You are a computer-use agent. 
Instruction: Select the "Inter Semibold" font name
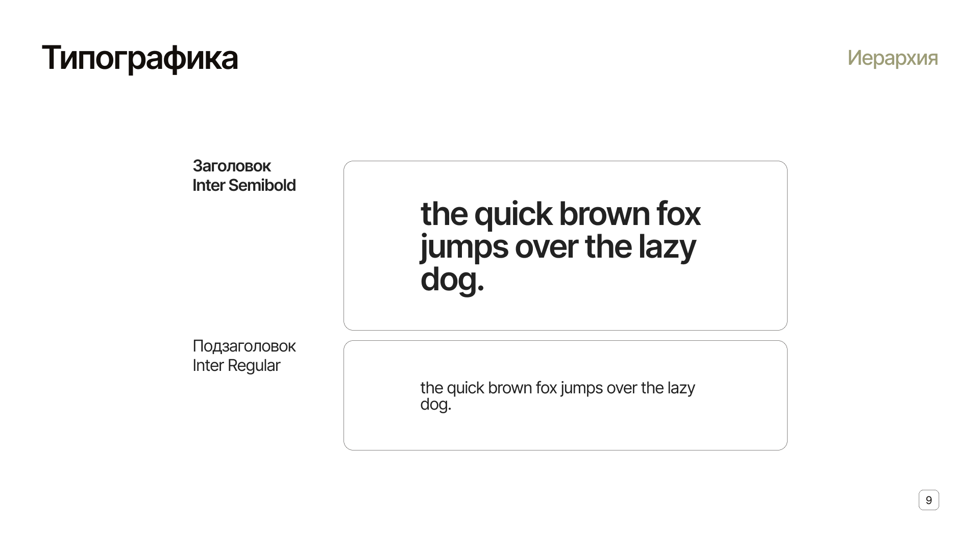coord(244,185)
